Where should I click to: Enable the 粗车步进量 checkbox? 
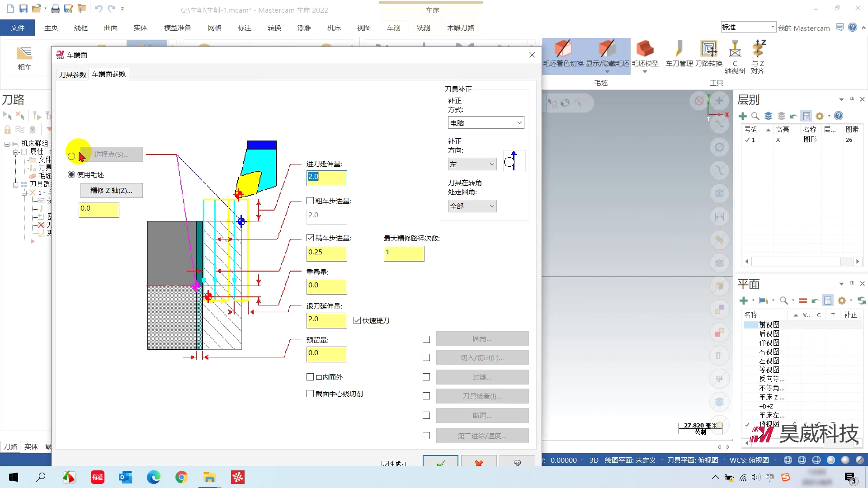click(x=310, y=201)
